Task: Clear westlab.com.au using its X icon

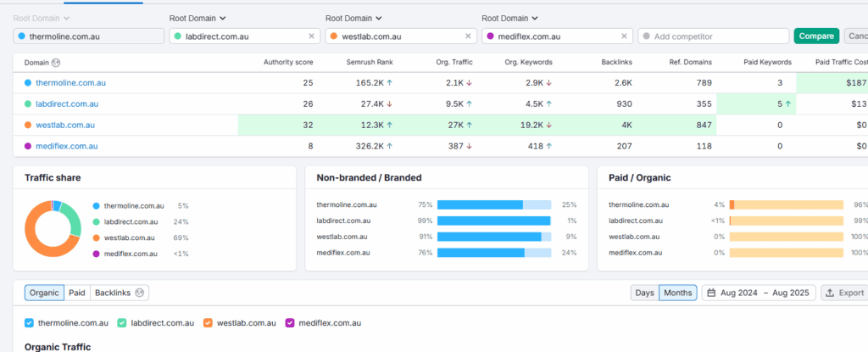Action: [x=468, y=36]
